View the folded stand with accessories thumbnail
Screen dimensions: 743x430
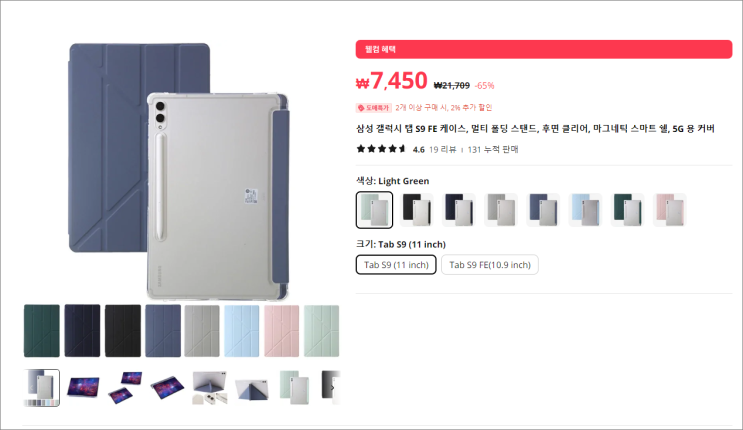[x=209, y=388]
